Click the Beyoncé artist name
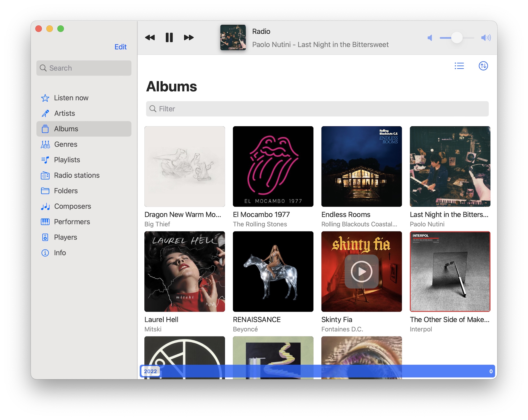 (x=245, y=329)
